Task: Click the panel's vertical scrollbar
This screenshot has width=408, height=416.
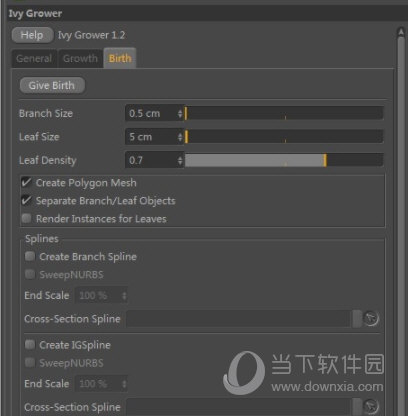Action: point(401,227)
